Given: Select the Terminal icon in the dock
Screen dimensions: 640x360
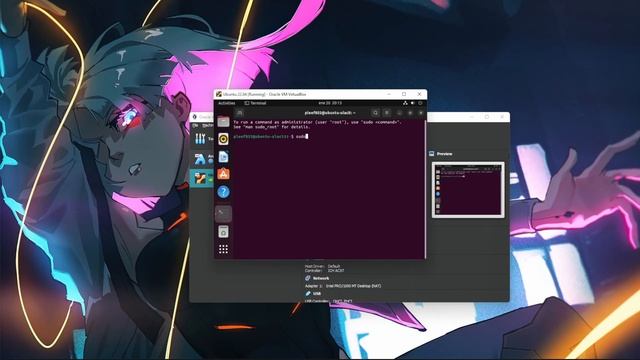Looking at the screenshot, I should pyautogui.click(x=223, y=213).
